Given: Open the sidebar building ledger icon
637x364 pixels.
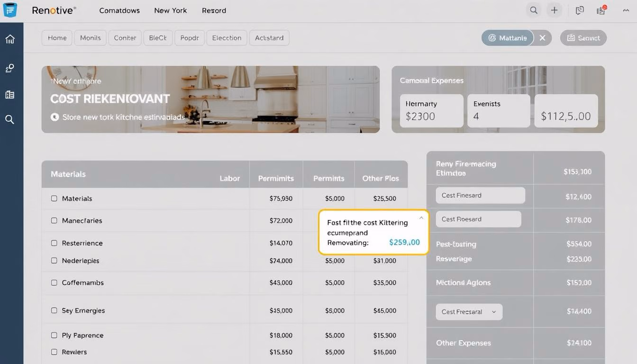Looking at the screenshot, I should [x=10, y=95].
